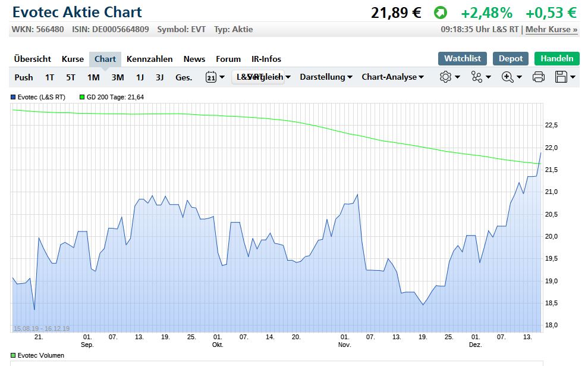The image size is (588, 366).
Task: Select the 1M time range
Action: pyautogui.click(x=93, y=77)
